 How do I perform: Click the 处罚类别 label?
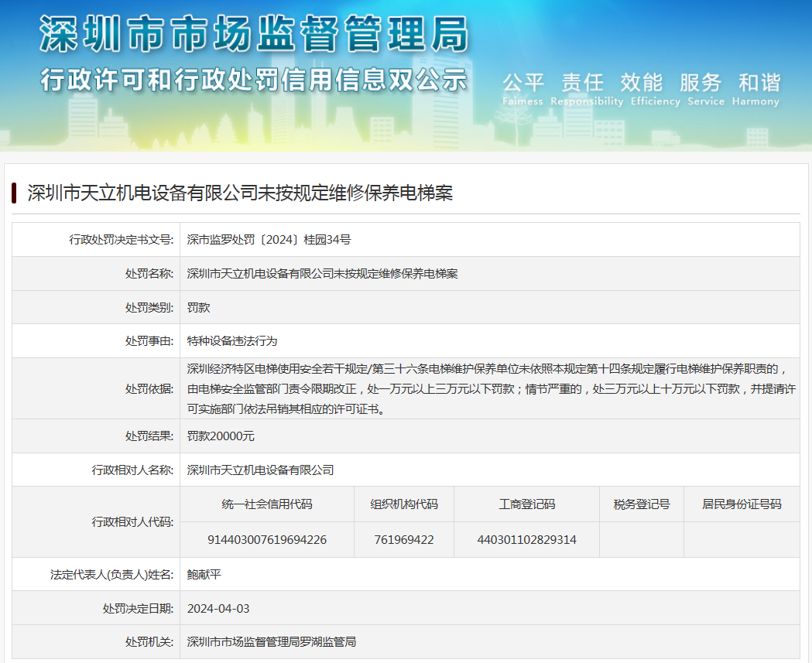coord(149,307)
